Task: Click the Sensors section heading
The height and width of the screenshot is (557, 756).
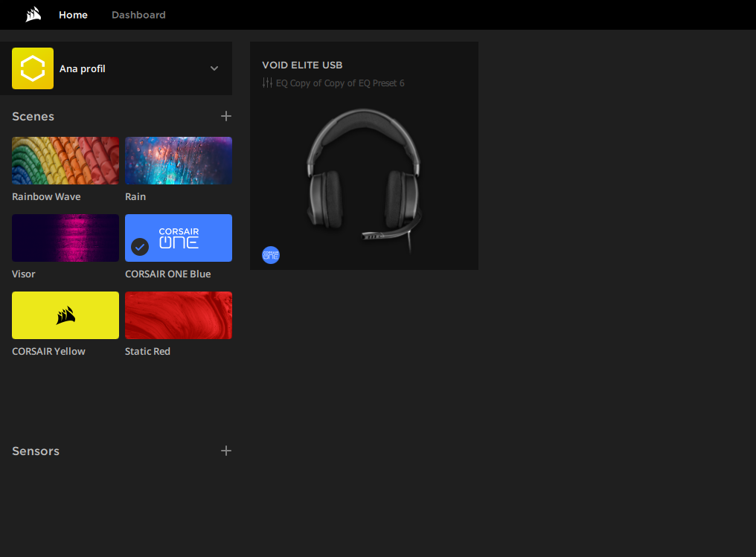Action: point(36,451)
